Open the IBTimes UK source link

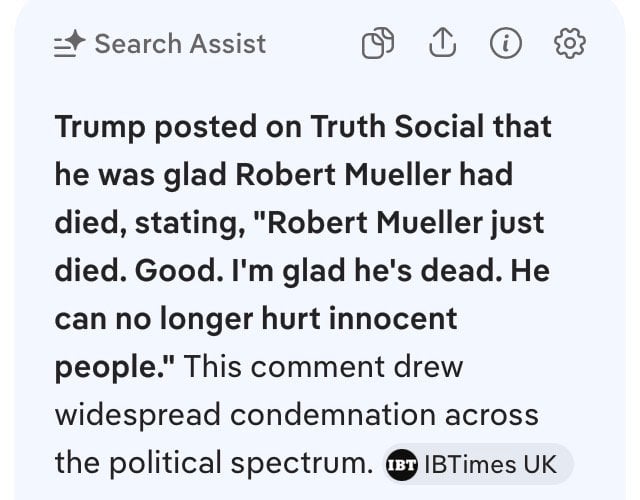[x=490, y=464]
